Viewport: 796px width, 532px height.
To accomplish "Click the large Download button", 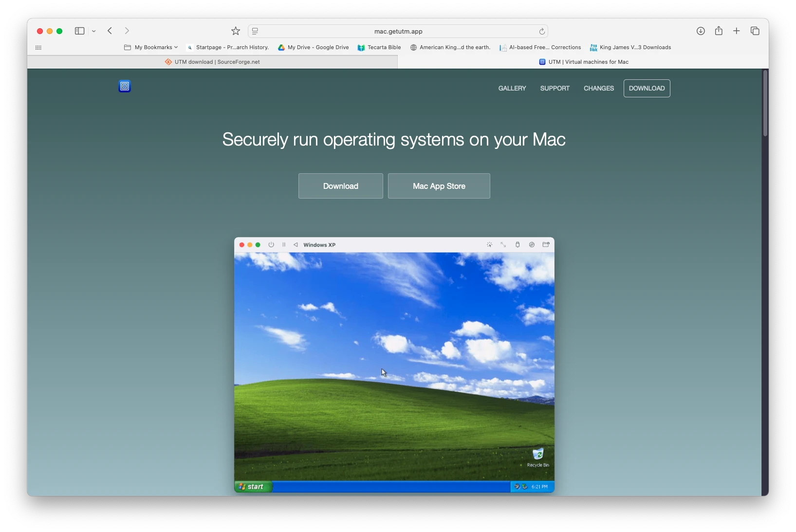I will pos(341,186).
